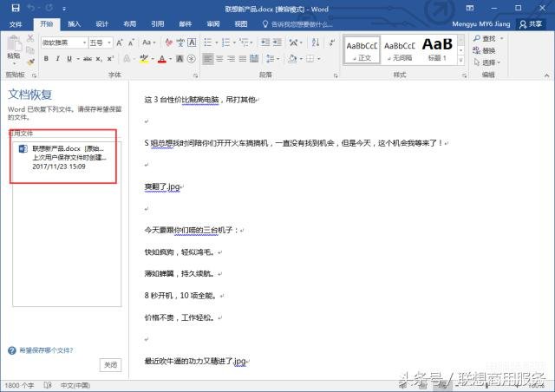Open the Line Spacing dropdown
Screen dimensions: 555x392
tap(272, 59)
